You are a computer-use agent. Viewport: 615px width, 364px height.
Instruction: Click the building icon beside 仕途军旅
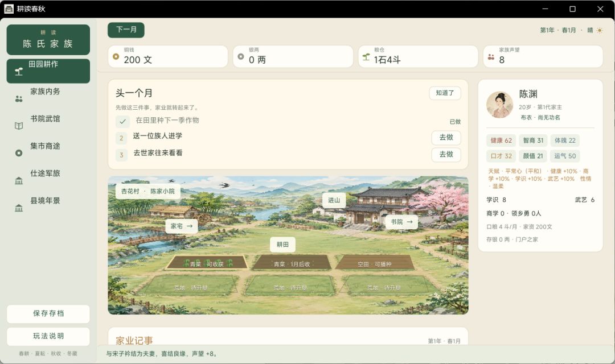point(18,181)
